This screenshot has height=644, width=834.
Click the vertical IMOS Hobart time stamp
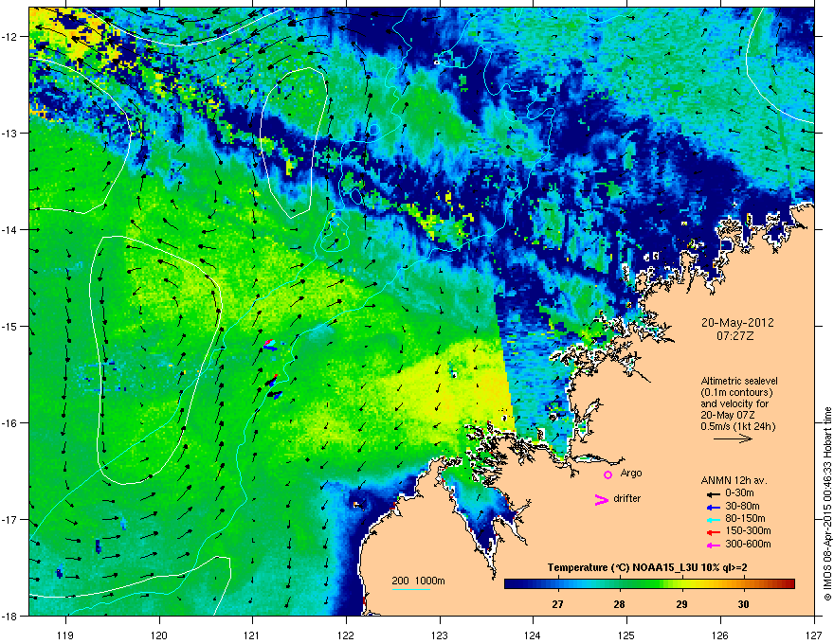pos(827,504)
